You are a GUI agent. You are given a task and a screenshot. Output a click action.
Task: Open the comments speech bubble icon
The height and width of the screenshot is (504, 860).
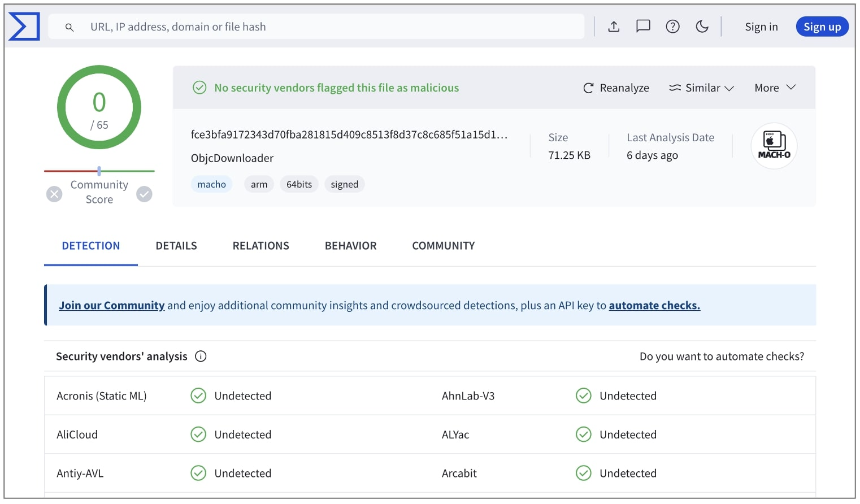click(643, 27)
